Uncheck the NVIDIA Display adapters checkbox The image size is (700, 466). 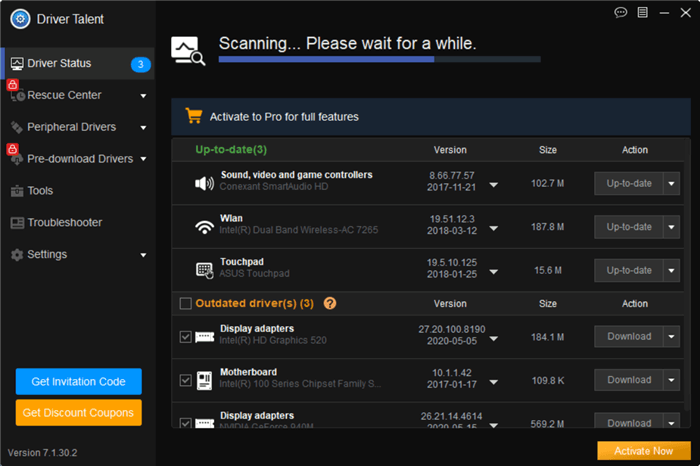tap(185, 423)
